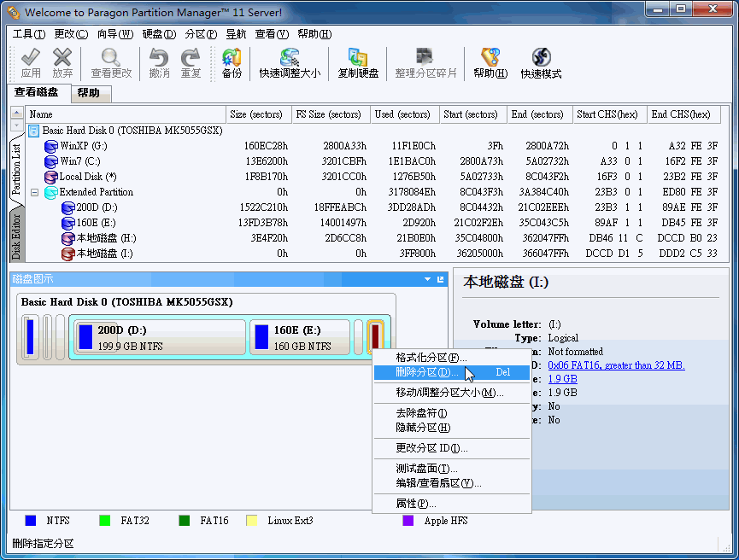This screenshot has height=560, width=739.
Task: Select 200D (D:) block in disk map
Action: coord(160,337)
